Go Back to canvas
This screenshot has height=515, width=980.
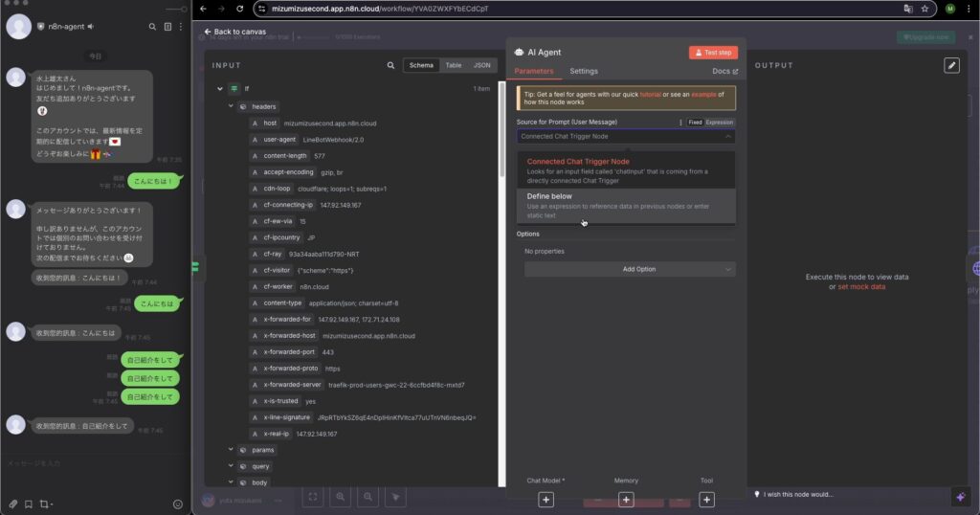coord(235,32)
